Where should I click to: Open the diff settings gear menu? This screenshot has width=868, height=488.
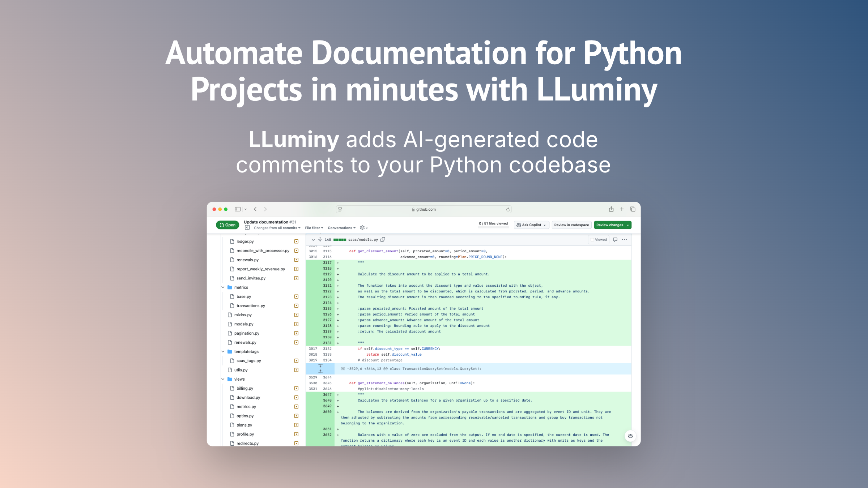364,228
